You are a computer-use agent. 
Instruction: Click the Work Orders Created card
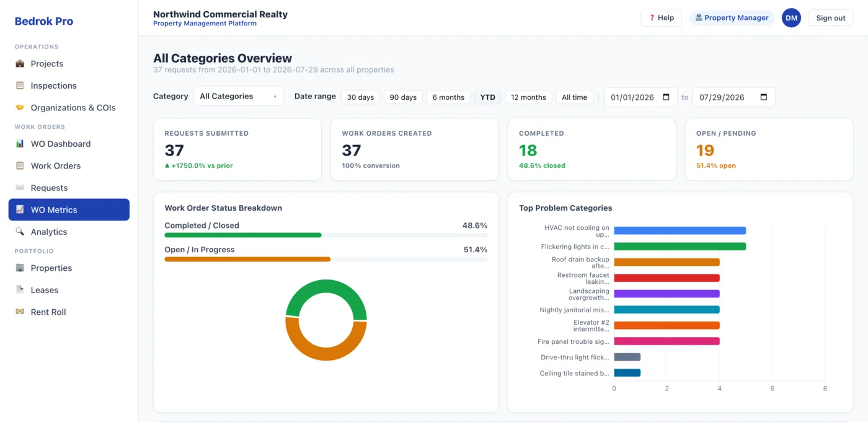[x=415, y=149]
